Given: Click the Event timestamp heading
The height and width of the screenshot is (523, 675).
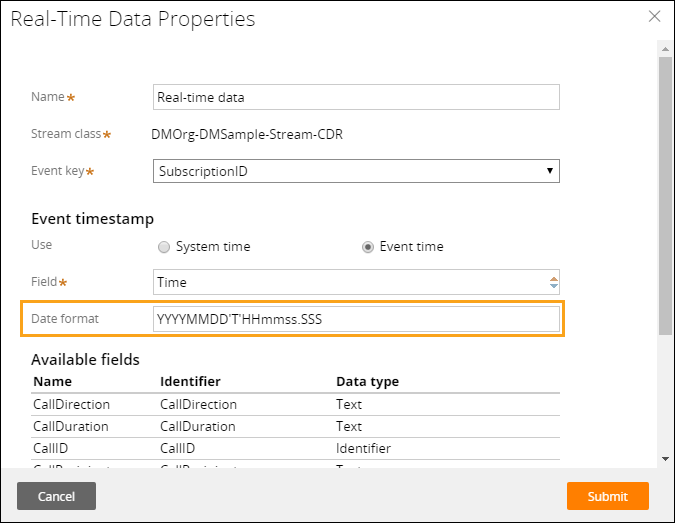Looking at the screenshot, I should (92, 219).
